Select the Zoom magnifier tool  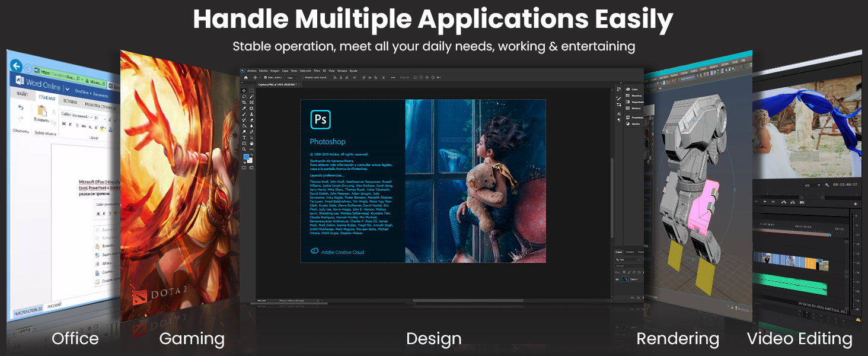coord(244,149)
